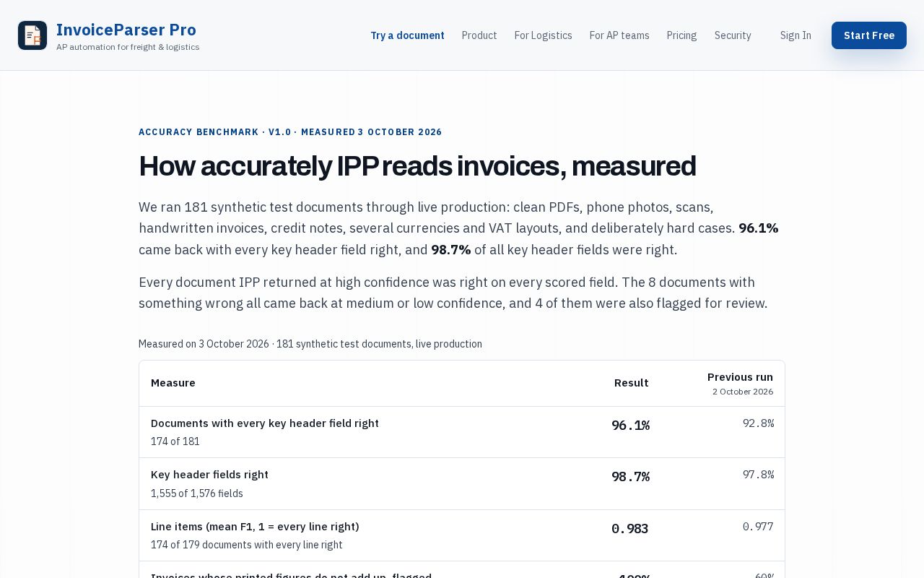Click the 0.983 result value
This screenshot has width=924, height=578.
(x=629, y=529)
